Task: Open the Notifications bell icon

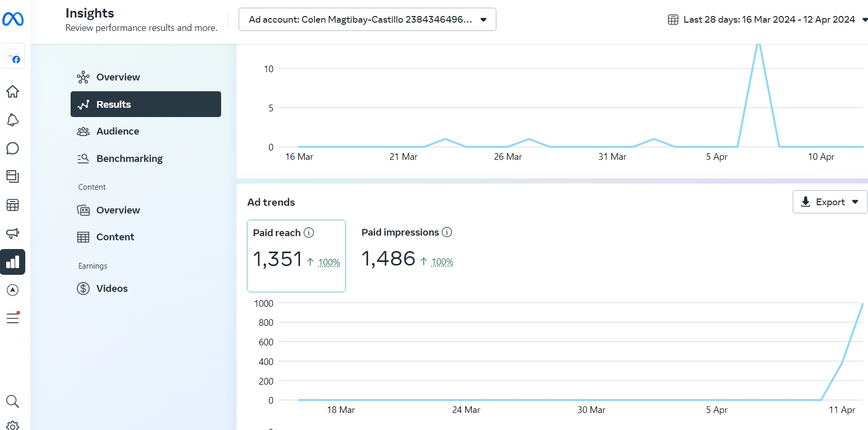Action: coord(13,120)
